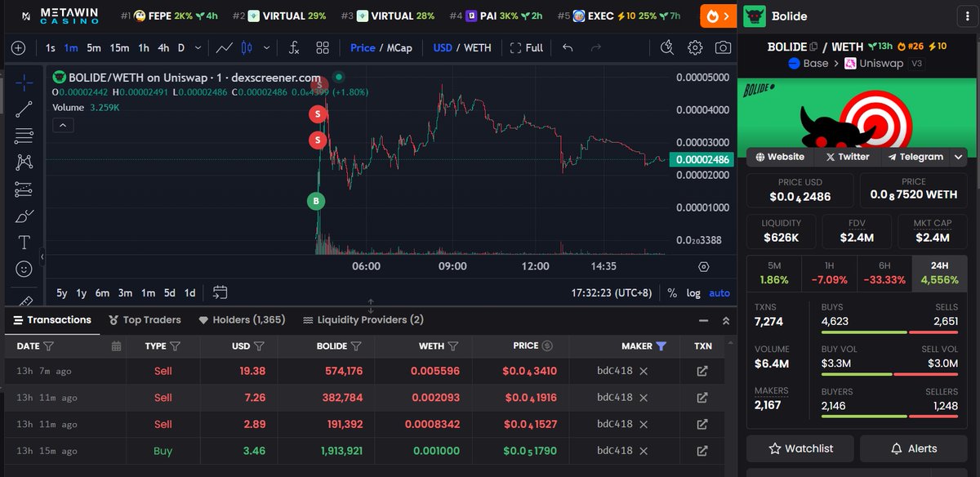Image resolution: width=980 pixels, height=477 pixels.
Task: Open transaction link for 13h 7m ago sell
Action: (702, 371)
